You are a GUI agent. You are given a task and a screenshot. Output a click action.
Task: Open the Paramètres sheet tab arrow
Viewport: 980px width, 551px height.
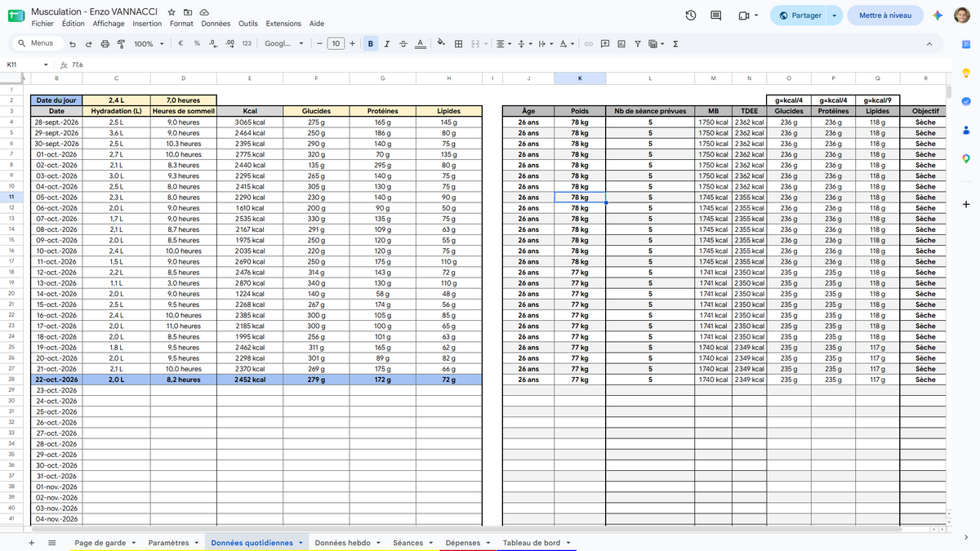pos(197,543)
